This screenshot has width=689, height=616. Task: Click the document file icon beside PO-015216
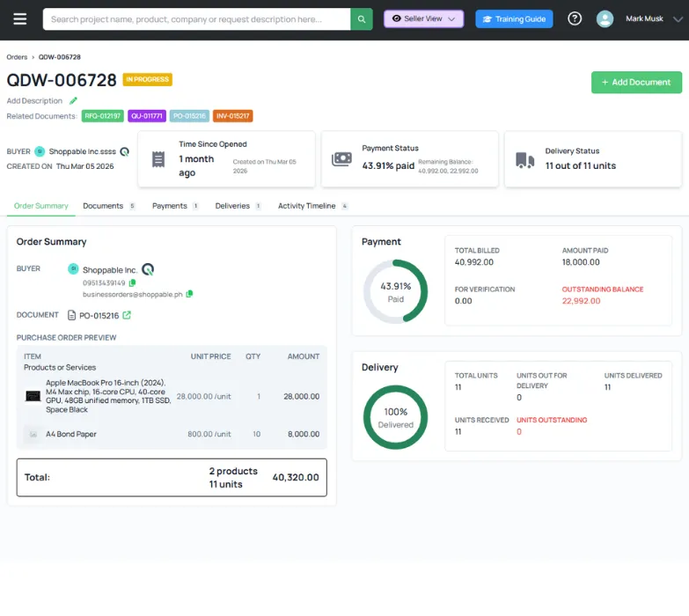pyautogui.click(x=71, y=315)
